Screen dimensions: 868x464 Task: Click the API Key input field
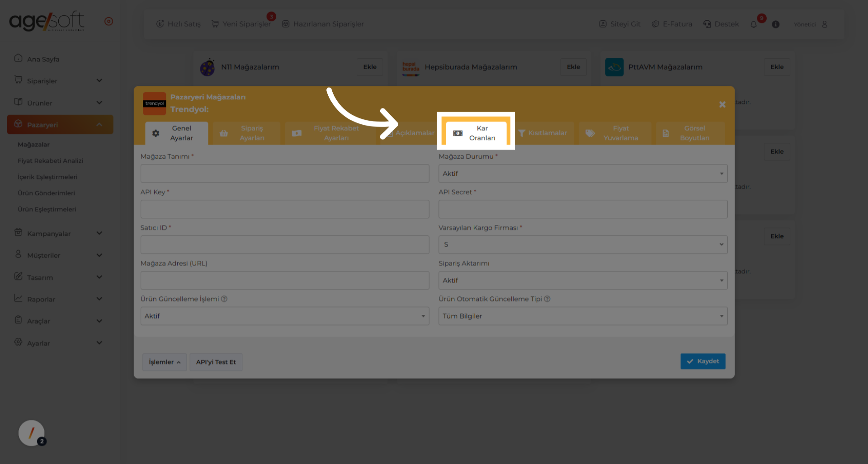click(285, 209)
